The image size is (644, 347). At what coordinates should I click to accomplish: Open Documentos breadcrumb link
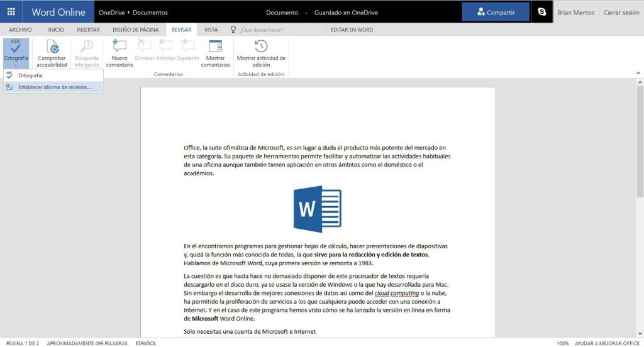pyautogui.click(x=150, y=13)
